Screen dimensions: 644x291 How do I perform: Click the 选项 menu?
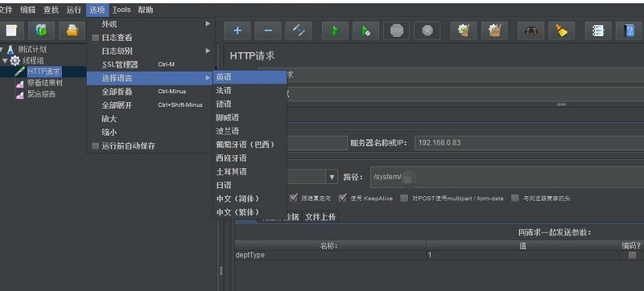point(97,10)
